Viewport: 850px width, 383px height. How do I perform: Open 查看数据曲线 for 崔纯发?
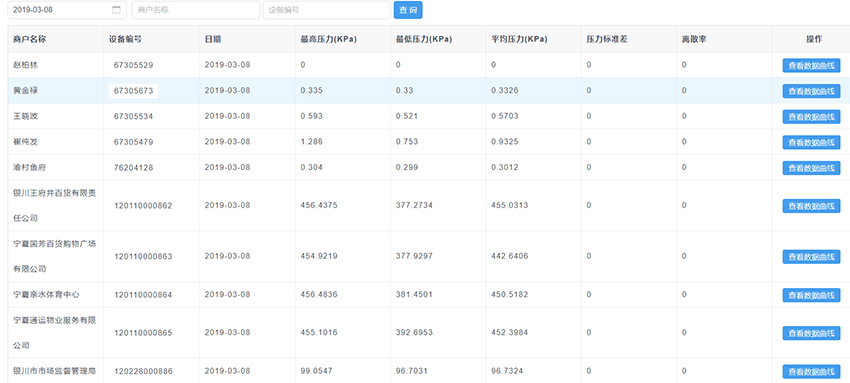[x=811, y=142]
